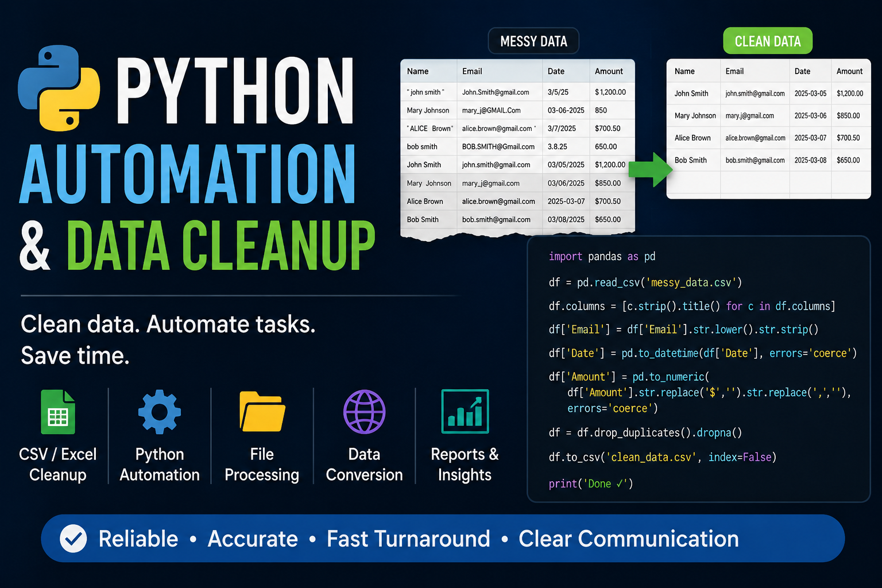Select the '03-06-2025' date cell
The width and height of the screenshot is (882, 588).
[566, 110]
